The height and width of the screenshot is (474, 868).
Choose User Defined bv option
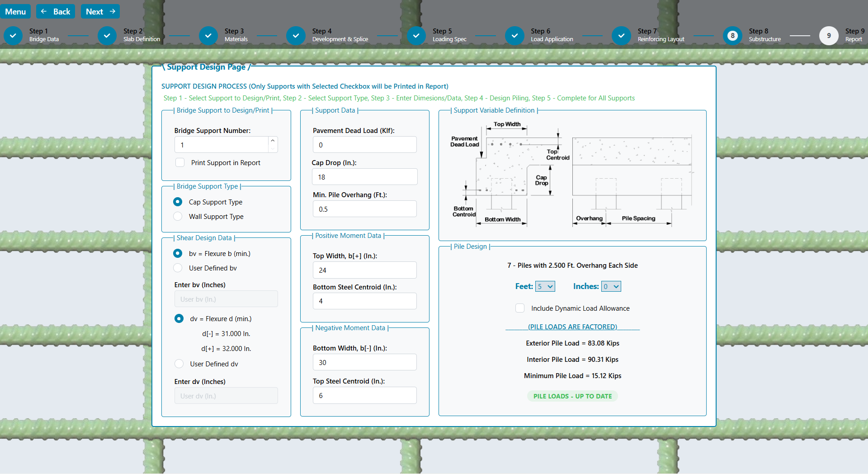178,268
